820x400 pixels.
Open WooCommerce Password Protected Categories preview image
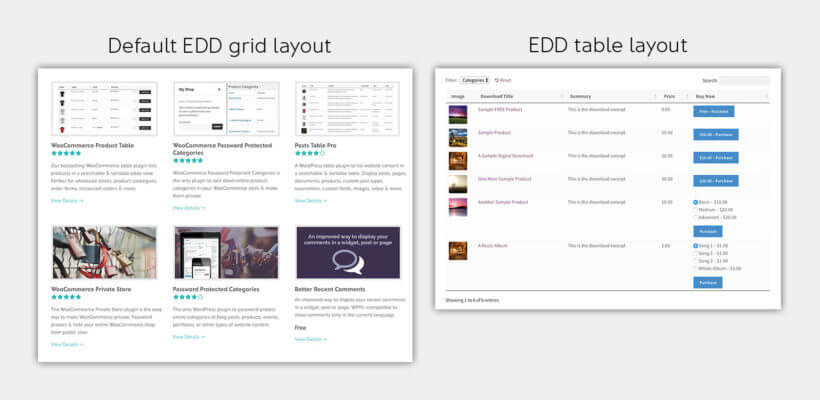pos(226,108)
